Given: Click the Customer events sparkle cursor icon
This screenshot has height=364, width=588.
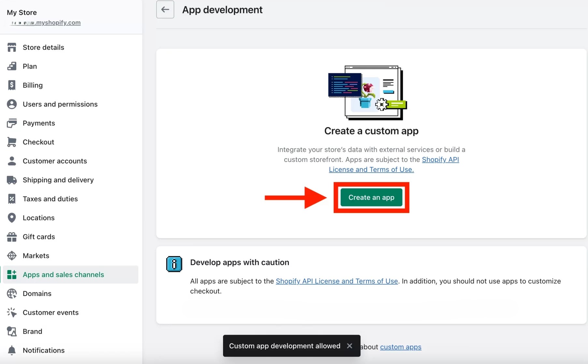Looking at the screenshot, I should [12, 312].
